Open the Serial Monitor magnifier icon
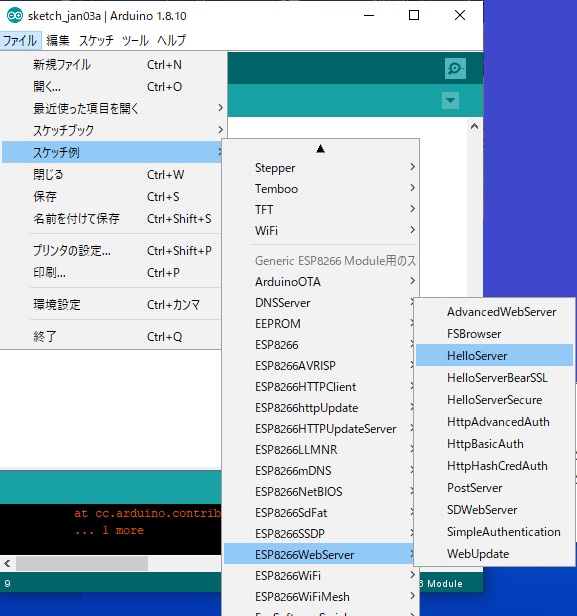 455,69
